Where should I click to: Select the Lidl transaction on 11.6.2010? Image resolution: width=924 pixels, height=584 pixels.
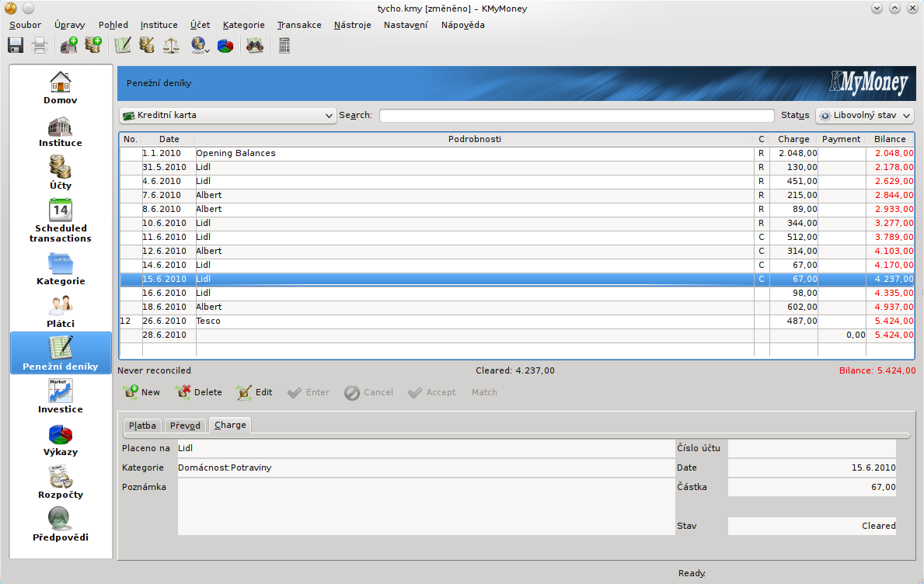(517, 238)
